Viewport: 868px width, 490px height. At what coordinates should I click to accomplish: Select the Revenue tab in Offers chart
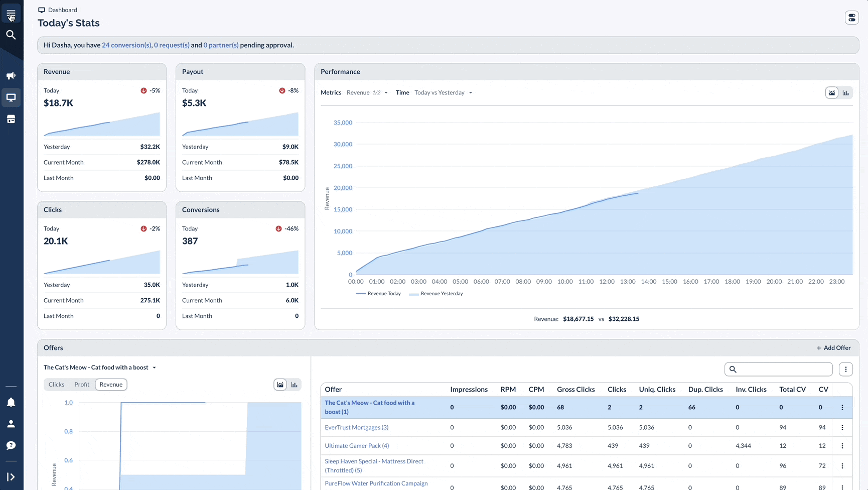[x=111, y=385]
